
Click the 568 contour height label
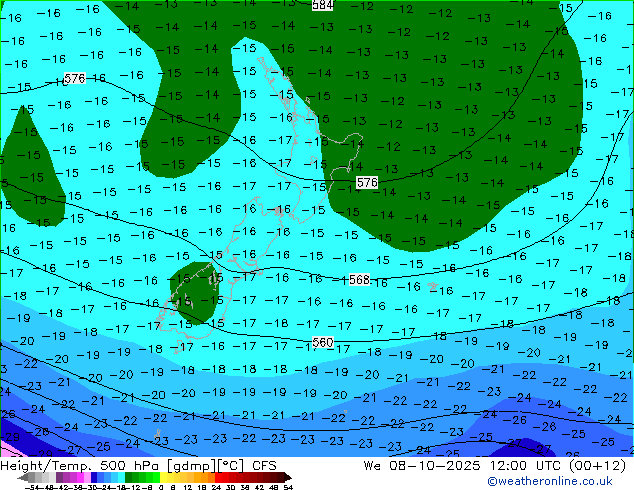[x=359, y=279]
